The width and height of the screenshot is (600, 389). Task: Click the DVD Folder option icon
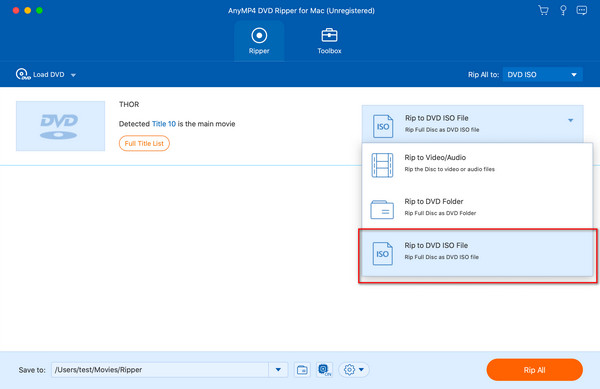click(382, 209)
